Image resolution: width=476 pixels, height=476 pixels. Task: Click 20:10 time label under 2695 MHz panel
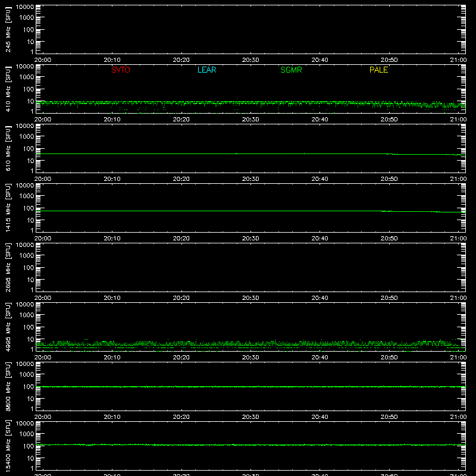point(112,298)
